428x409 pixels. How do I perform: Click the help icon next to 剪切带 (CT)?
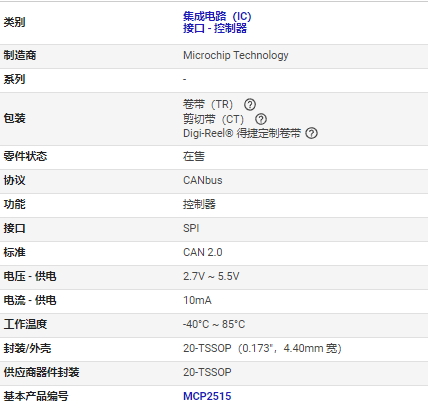261,119
